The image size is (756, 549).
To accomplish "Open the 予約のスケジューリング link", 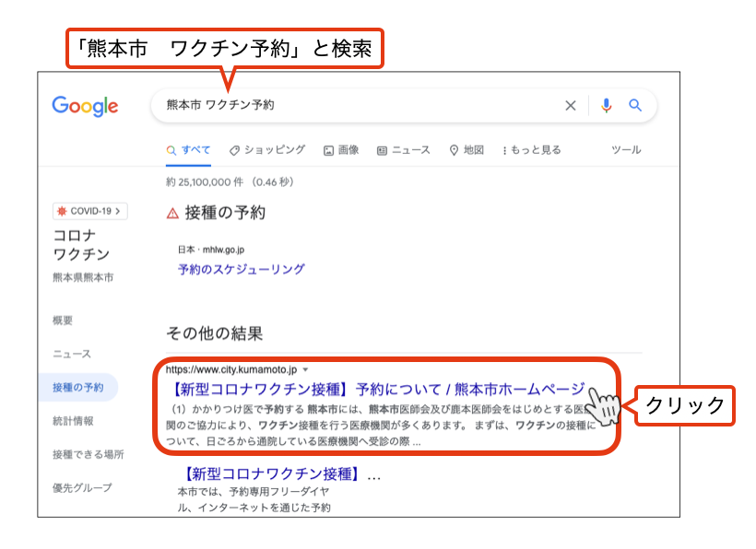I will 241,269.
